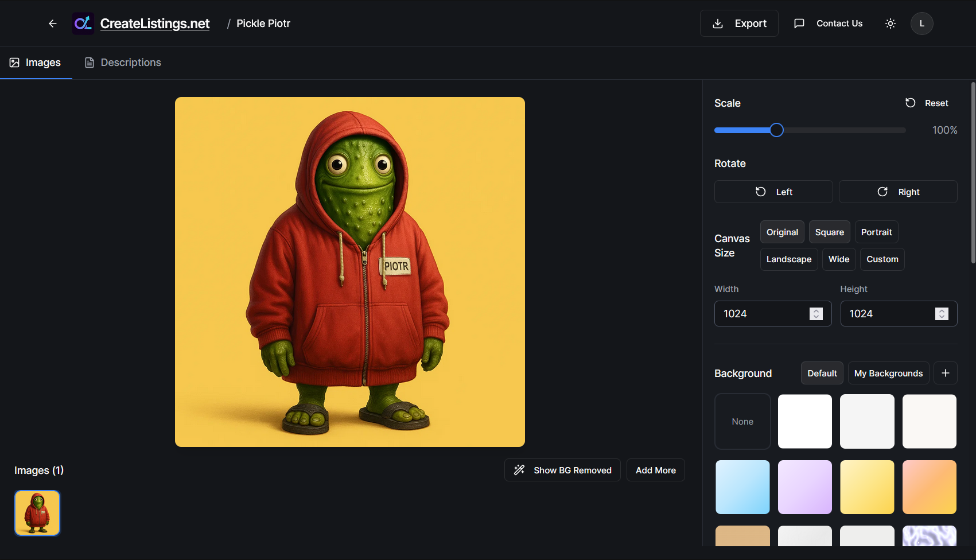976x560 pixels.
Task: Click the Contact Us button
Action: pos(828,23)
